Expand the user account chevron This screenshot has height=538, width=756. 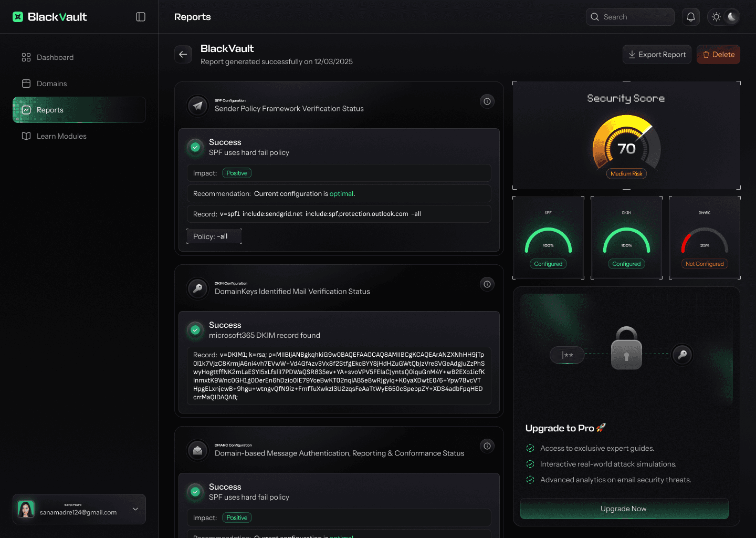135,509
